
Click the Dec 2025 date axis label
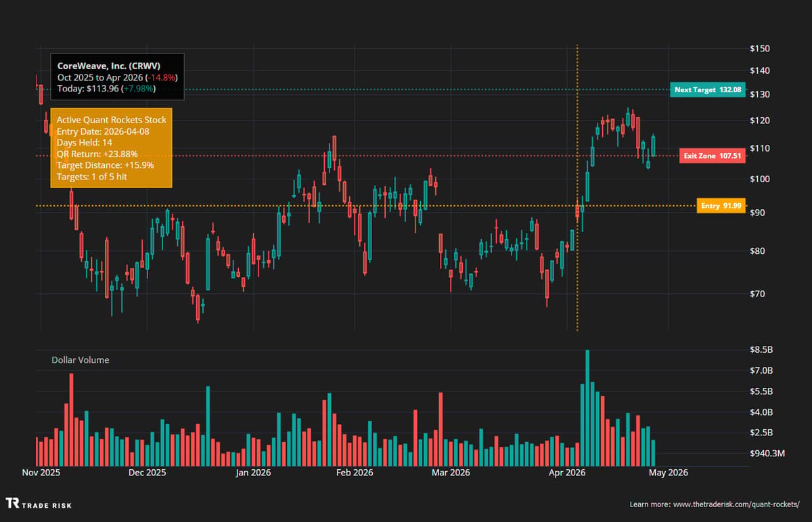[x=147, y=473]
